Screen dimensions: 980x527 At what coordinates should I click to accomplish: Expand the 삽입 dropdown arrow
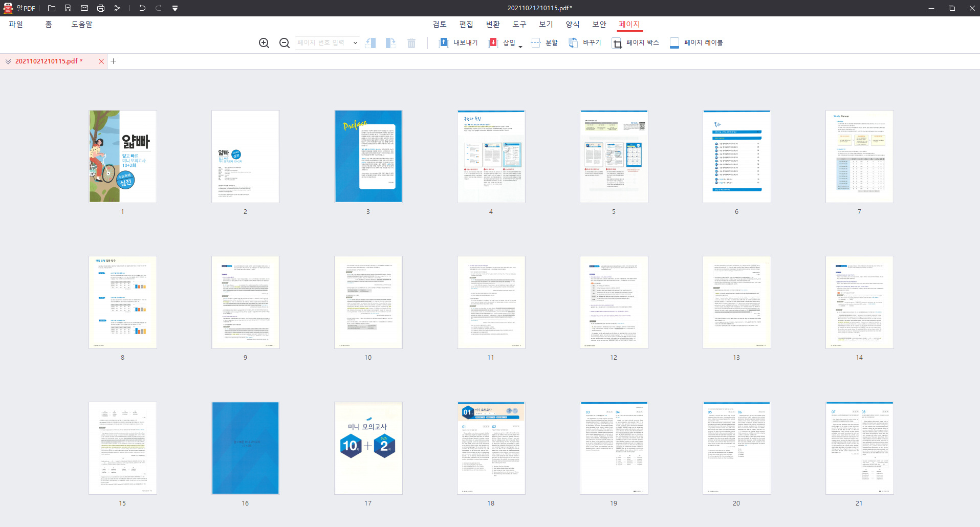point(520,46)
